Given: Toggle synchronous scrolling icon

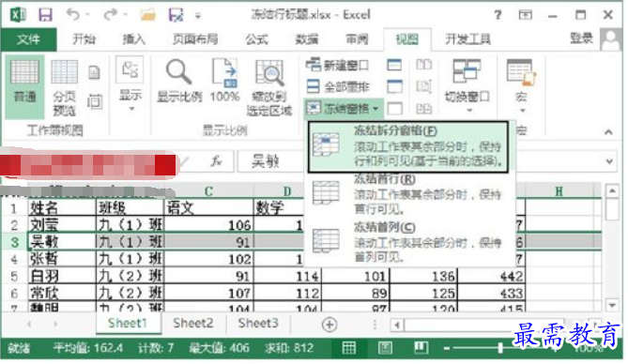Looking at the screenshot, I should pyautogui.click(x=423, y=86).
